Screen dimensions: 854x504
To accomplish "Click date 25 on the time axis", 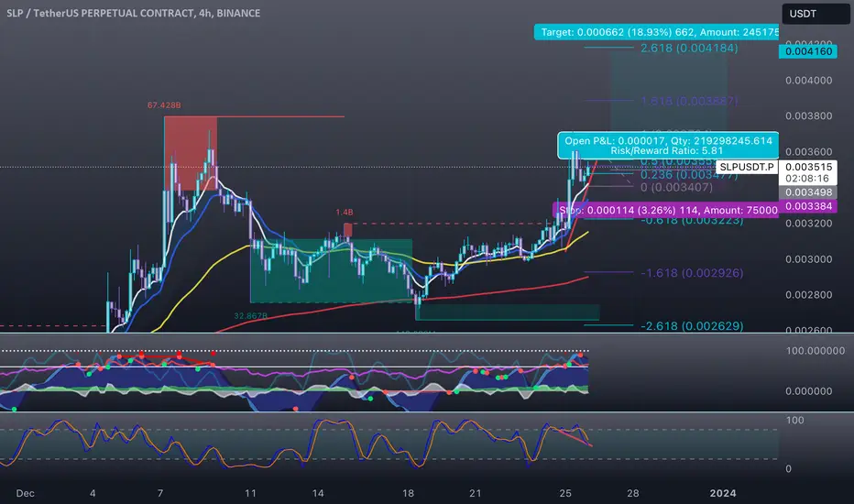I will point(565,493).
